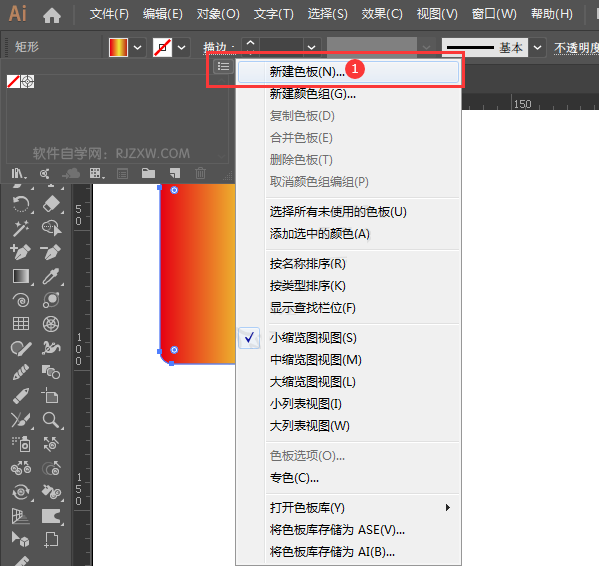Open the 文件(F) menu
This screenshot has width=599, height=566.
coord(109,14)
